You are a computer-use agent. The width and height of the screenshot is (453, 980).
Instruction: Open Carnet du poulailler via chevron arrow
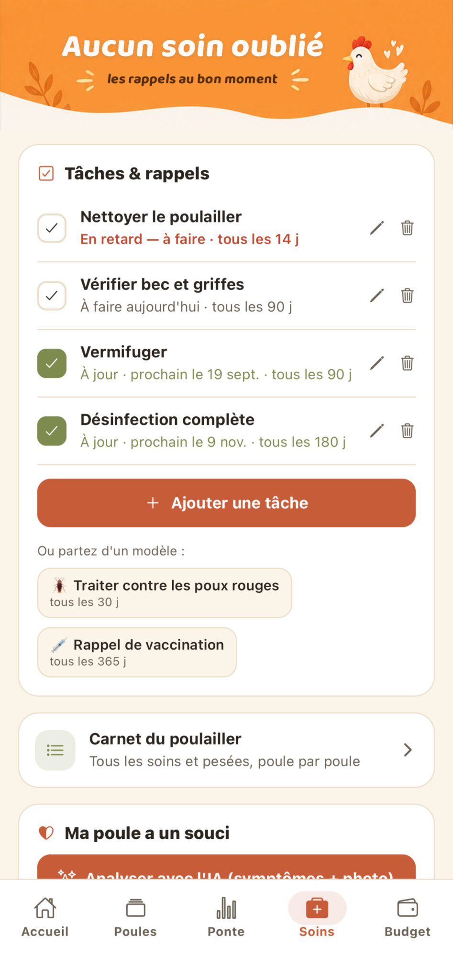click(408, 750)
